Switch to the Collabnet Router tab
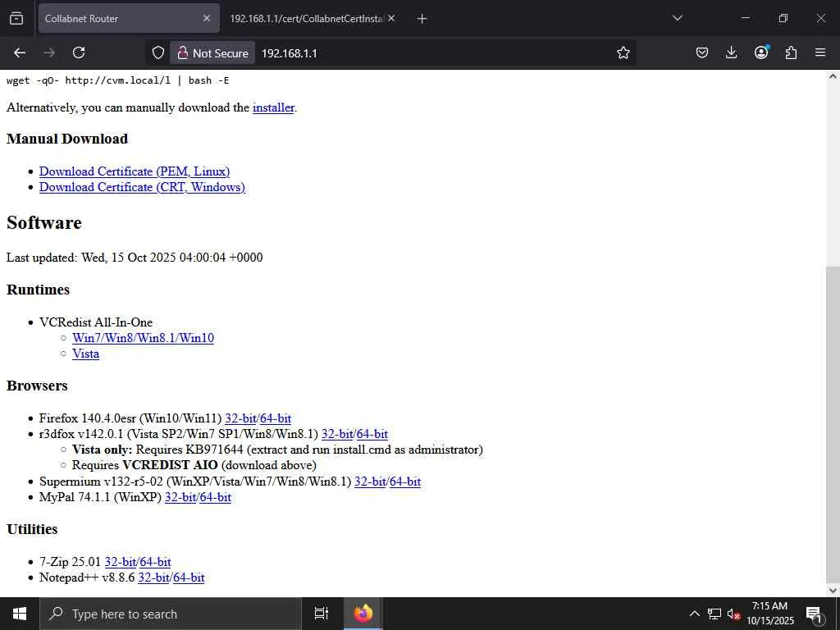Viewport: 840px width, 630px height. [x=129, y=18]
